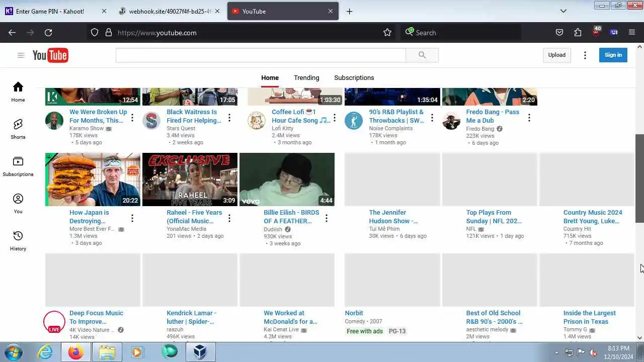
Task: Click the Sign in button
Action: pyautogui.click(x=613, y=55)
